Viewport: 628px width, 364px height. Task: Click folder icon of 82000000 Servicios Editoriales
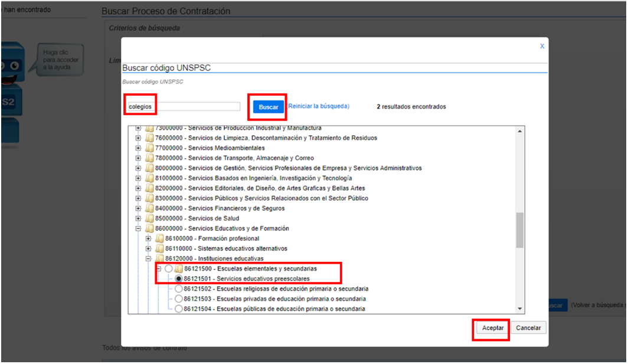click(149, 188)
